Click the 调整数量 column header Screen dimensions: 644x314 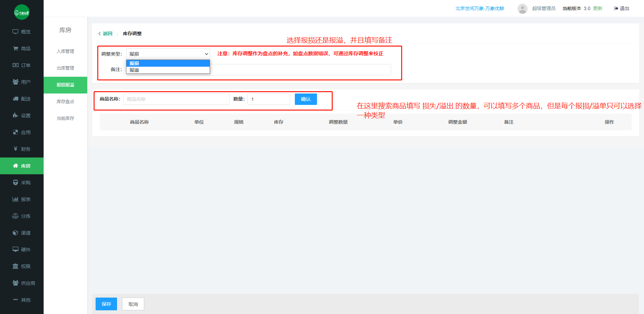pos(338,122)
